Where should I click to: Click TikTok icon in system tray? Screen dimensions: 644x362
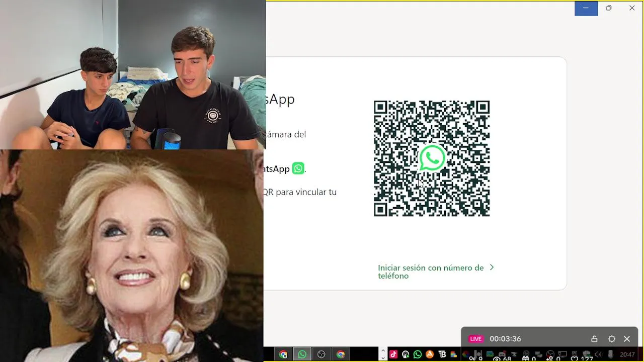click(x=393, y=354)
